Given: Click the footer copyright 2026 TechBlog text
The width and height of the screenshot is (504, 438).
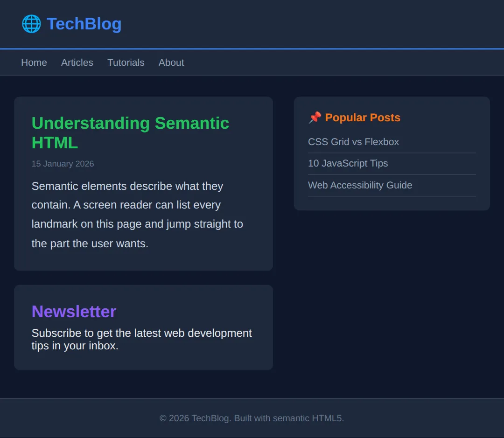Looking at the screenshot, I should pyautogui.click(x=252, y=418).
